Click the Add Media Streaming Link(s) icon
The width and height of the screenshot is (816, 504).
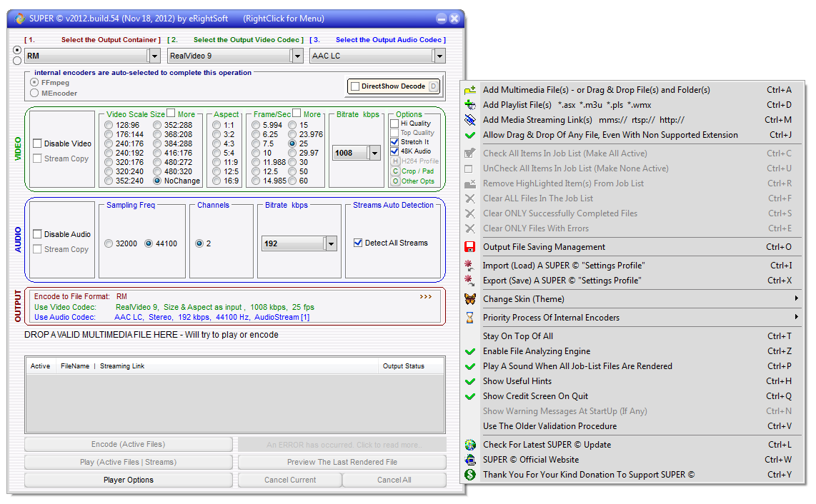coord(470,120)
